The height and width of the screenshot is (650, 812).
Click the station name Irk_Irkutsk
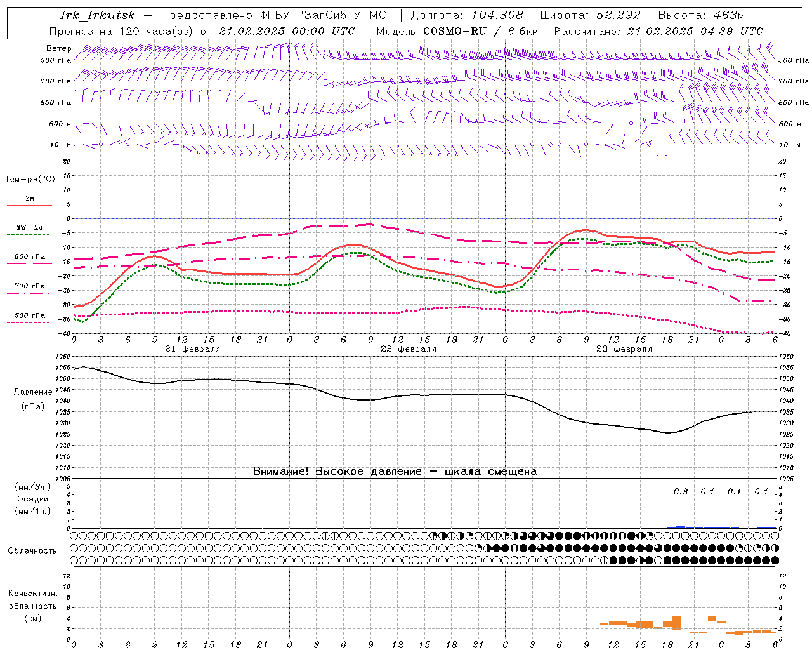click(x=98, y=15)
